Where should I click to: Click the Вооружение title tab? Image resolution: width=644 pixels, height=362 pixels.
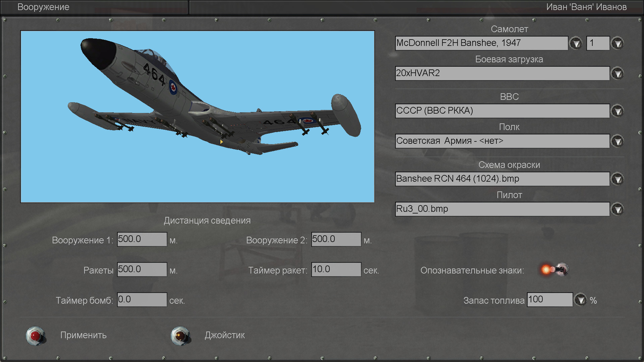point(44,7)
